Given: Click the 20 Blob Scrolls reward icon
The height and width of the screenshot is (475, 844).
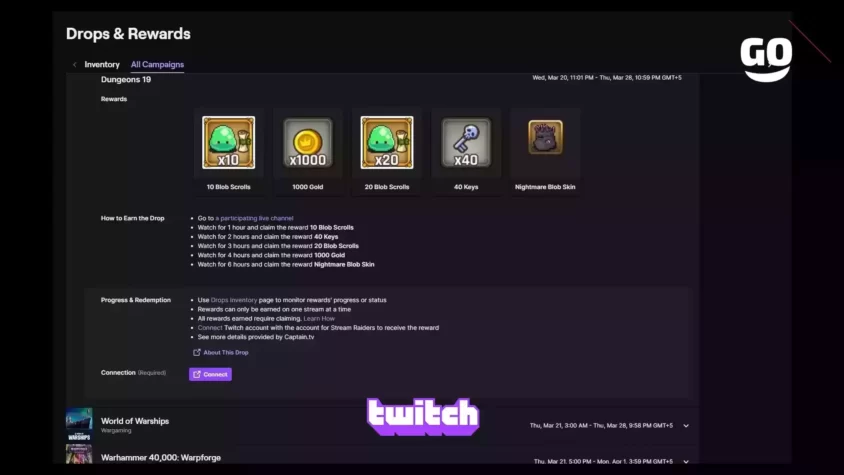Looking at the screenshot, I should click(386, 142).
